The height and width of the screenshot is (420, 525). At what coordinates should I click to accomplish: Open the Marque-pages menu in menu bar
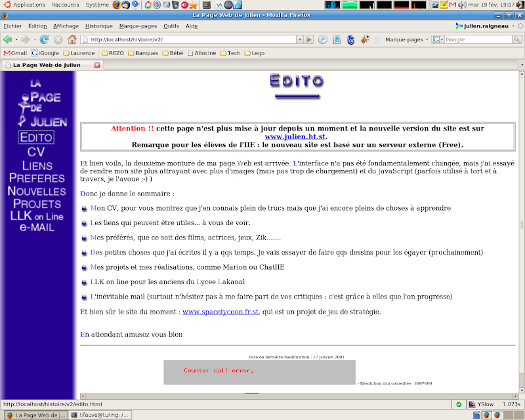click(138, 26)
